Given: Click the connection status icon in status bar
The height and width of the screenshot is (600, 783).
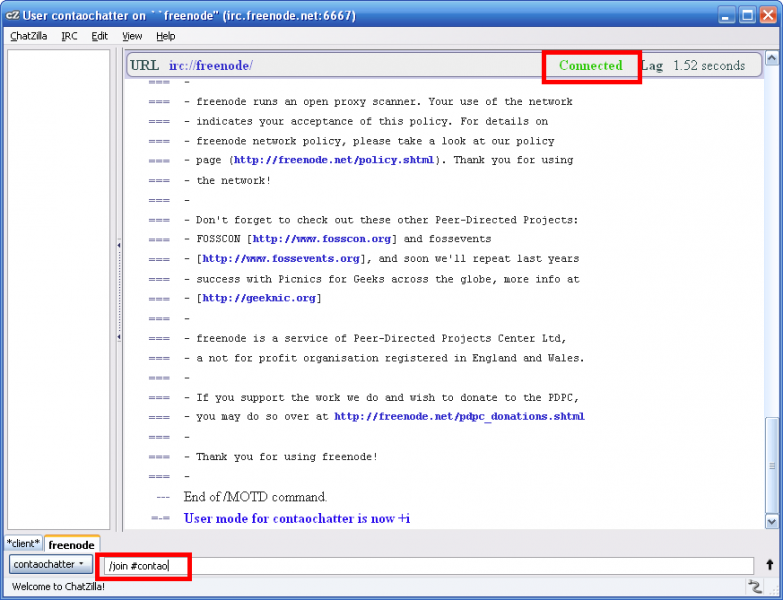Looking at the screenshot, I should pos(769,586).
